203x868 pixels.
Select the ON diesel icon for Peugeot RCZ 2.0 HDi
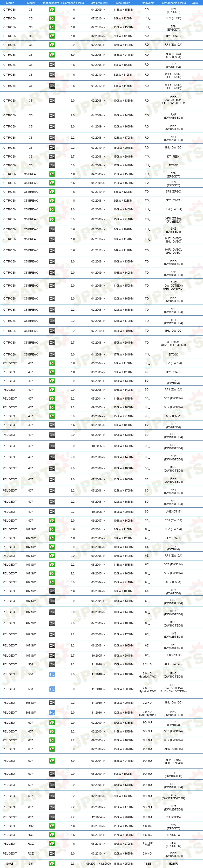(52, 853)
